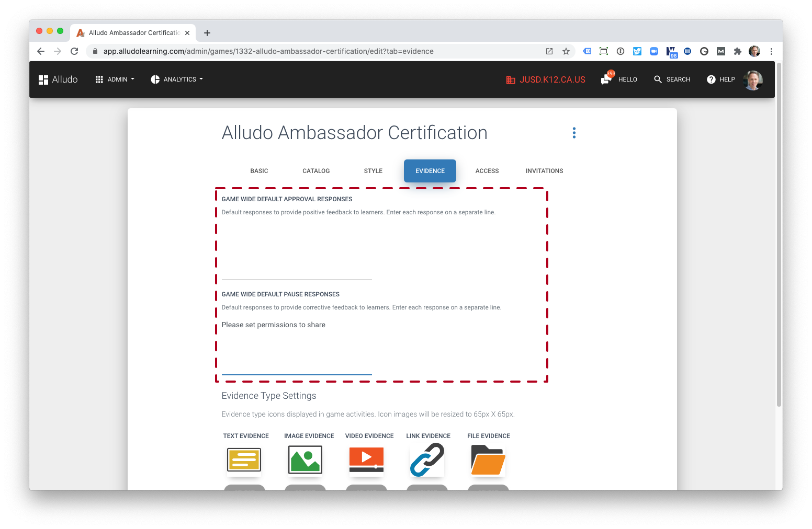Reload the current page
Image resolution: width=812 pixels, height=529 pixels.
click(74, 51)
